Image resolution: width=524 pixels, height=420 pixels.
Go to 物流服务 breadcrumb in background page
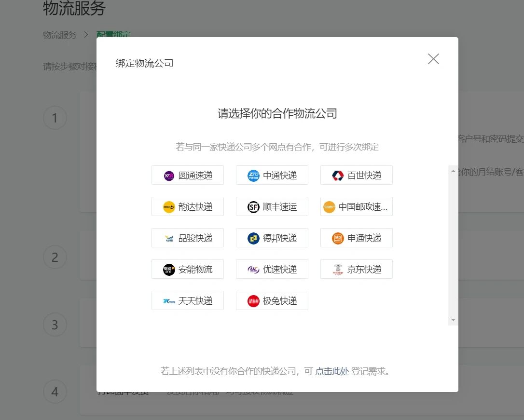[60, 35]
